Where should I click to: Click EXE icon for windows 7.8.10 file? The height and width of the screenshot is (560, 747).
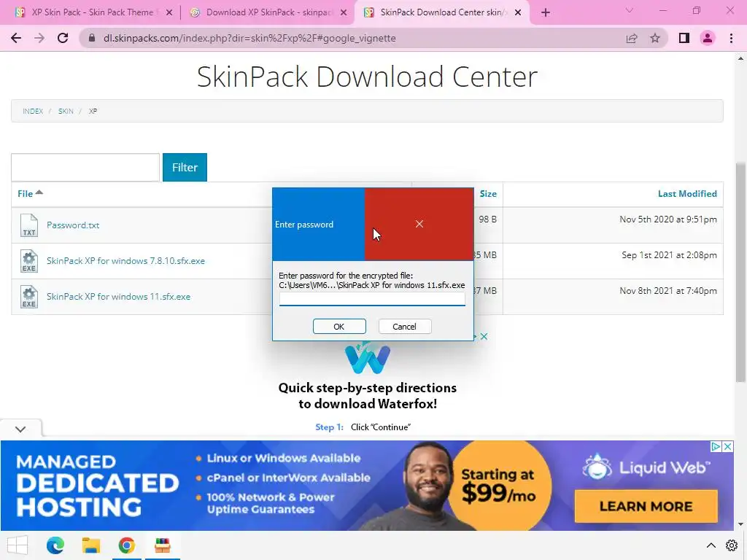click(x=29, y=260)
